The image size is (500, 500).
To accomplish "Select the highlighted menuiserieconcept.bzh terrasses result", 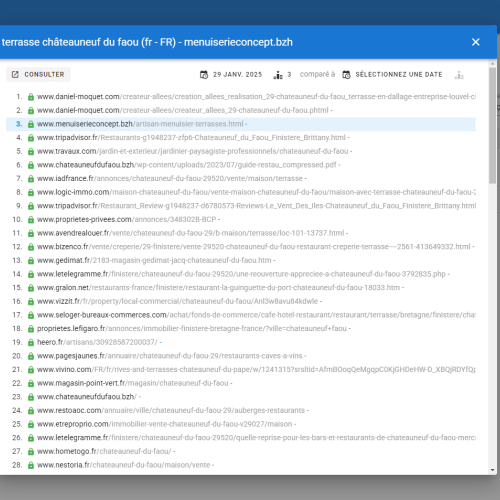I will pos(241,124).
